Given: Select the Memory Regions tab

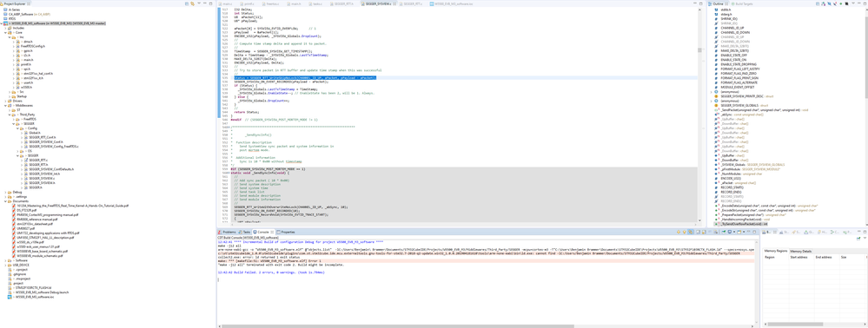Looking at the screenshot, I should [776, 251].
